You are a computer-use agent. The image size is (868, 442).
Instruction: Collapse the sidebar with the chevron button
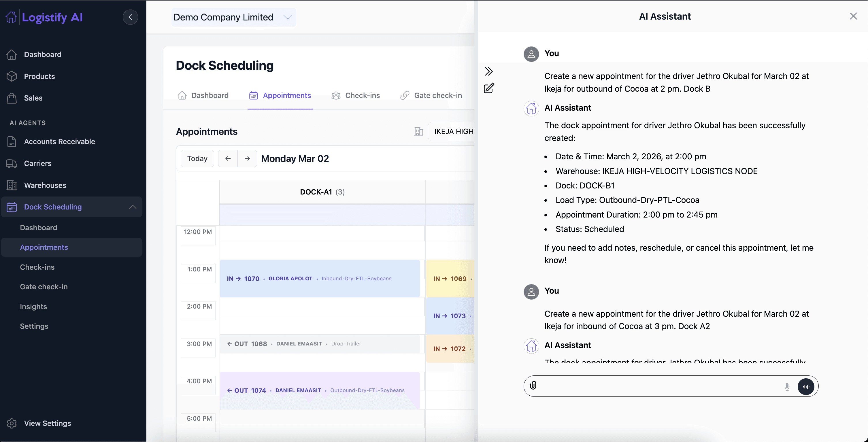[131, 17]
